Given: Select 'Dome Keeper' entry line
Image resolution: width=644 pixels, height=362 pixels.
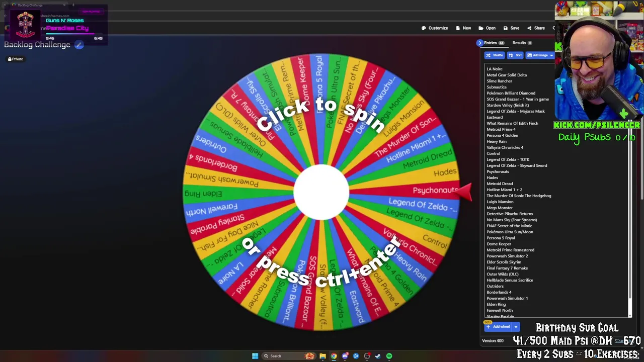Looking at the screenshot, I should 499,244.
